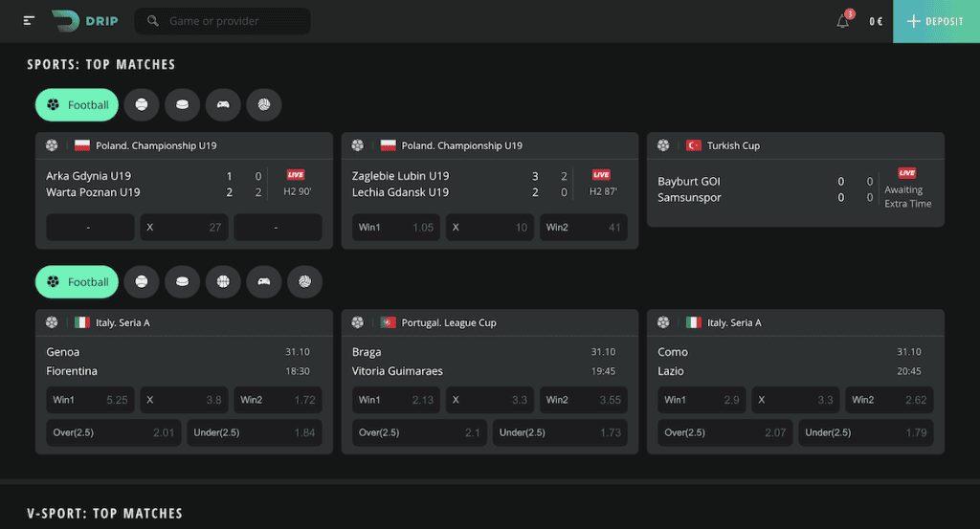The width and height of the screenshot is (980, 529).
Task: Bet Win1 at 5.25 on Genoa
Action: [x=89, y=400]
